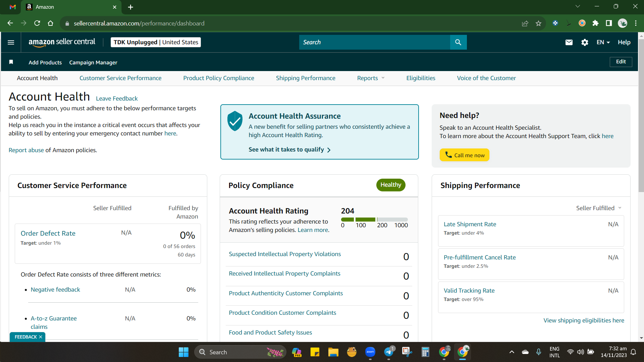
Task: Dismiss the FEEDBACK tab with its X
Action: click(41, 337)
